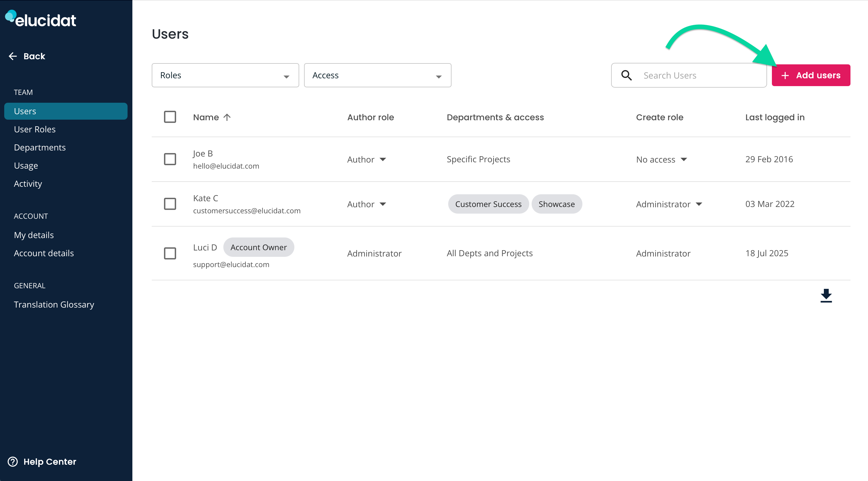Viewport: 868px width, 481px height.
Task: Open the Access filter dropdown
Action: 377,75
